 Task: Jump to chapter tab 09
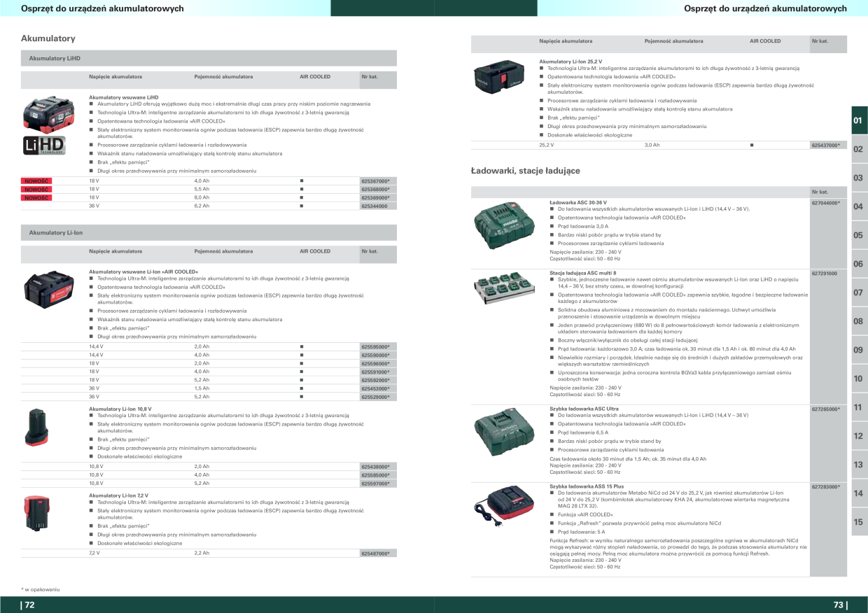pos(859,350)
